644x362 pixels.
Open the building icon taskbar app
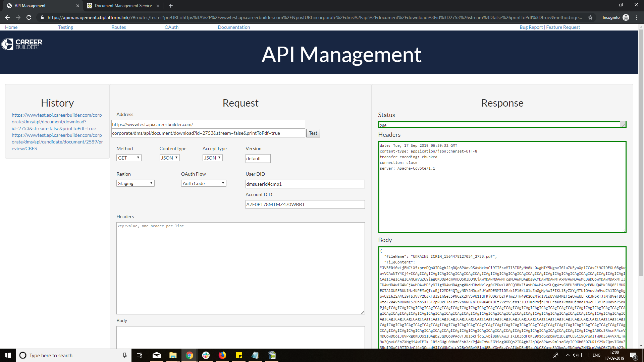click(272, 355)
